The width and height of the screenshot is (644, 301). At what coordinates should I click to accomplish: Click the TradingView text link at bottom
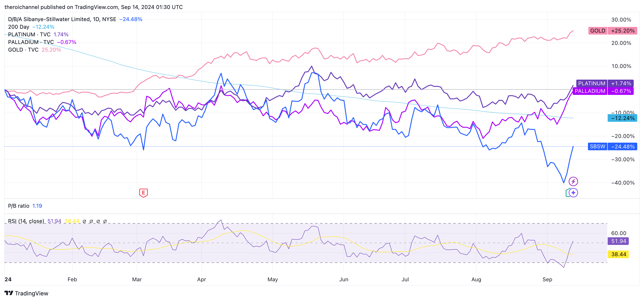coord(31,293)
